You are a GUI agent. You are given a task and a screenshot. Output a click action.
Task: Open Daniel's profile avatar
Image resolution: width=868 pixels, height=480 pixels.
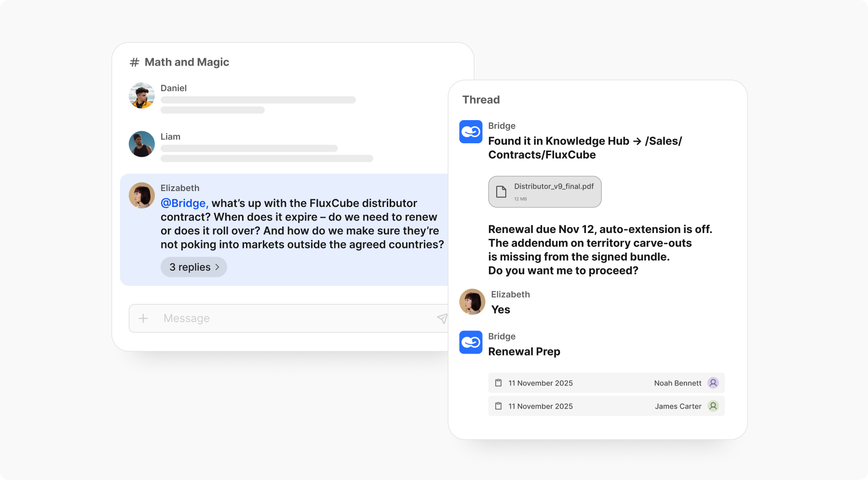(142, 96)
